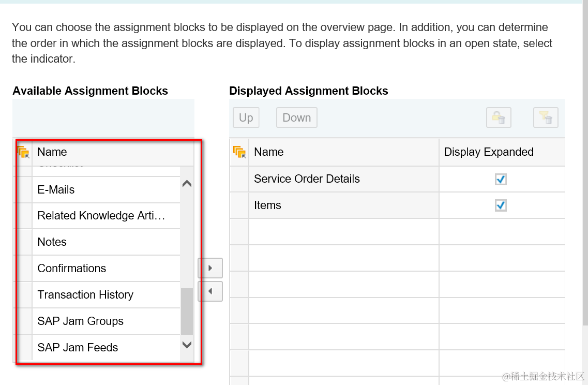Uncheck Display Expanded for Service Order Details

tap(500, 179)
